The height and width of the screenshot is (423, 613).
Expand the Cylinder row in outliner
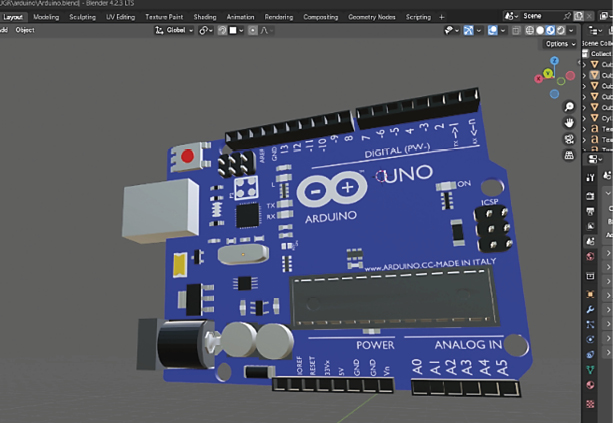point(584,118)
